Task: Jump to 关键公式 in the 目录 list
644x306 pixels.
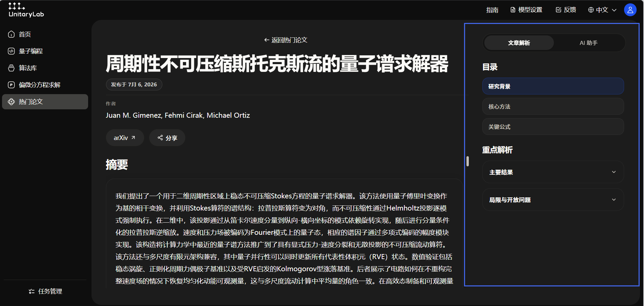Action: (x=553, y=127)
